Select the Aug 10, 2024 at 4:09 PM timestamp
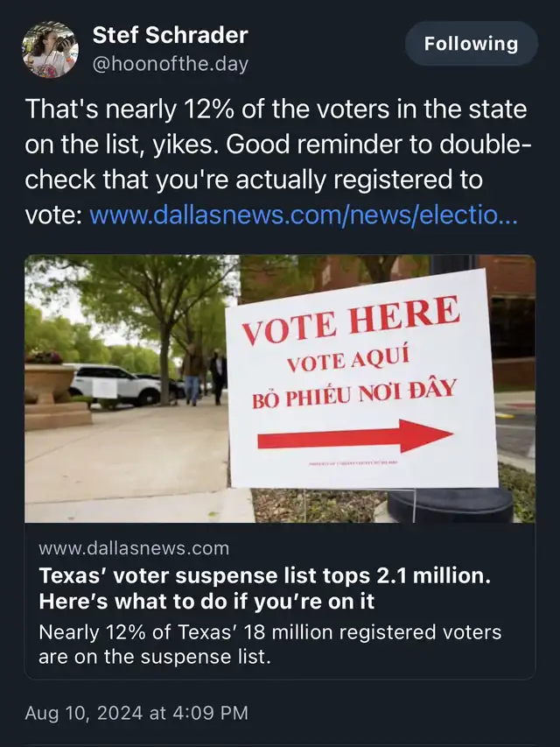This screenshot has width=560, height=747. click(136, 713)
